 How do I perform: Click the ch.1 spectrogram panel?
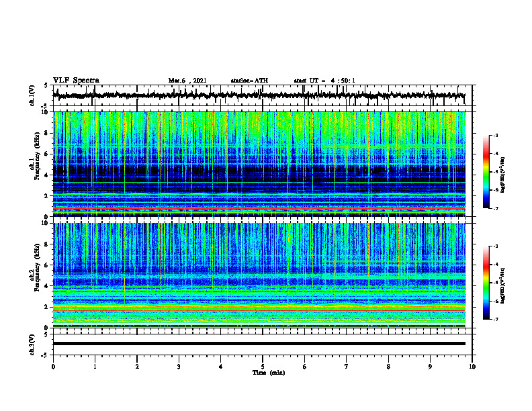259,164
